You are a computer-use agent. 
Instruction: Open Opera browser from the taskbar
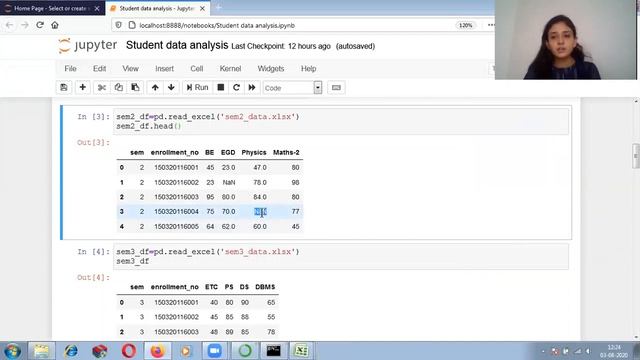pos(129,351)
